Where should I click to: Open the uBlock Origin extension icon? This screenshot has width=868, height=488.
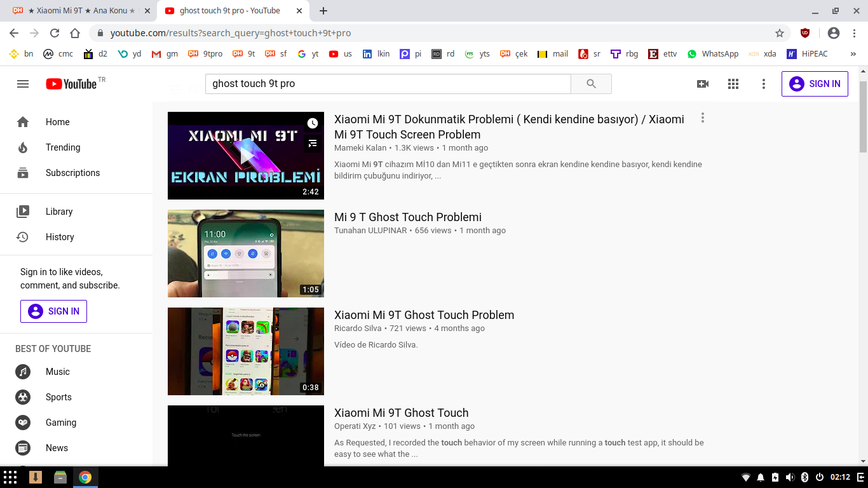tap(805, 33)
